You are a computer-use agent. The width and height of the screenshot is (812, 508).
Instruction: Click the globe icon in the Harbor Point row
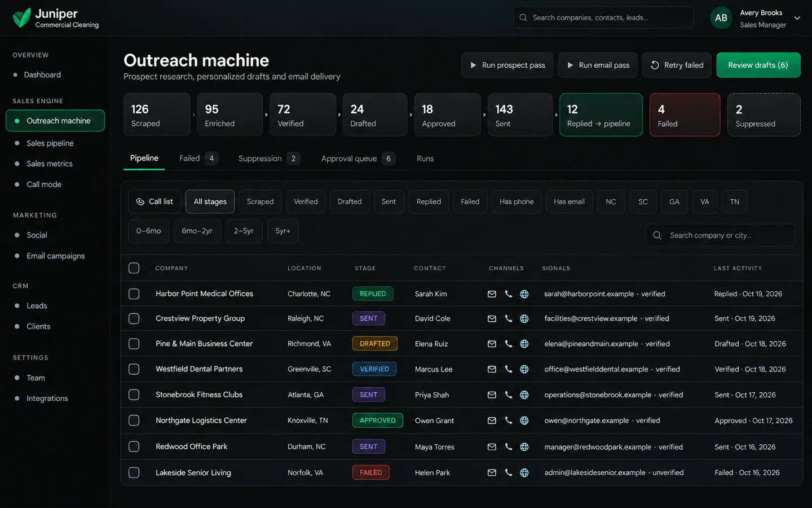[524, 294]
